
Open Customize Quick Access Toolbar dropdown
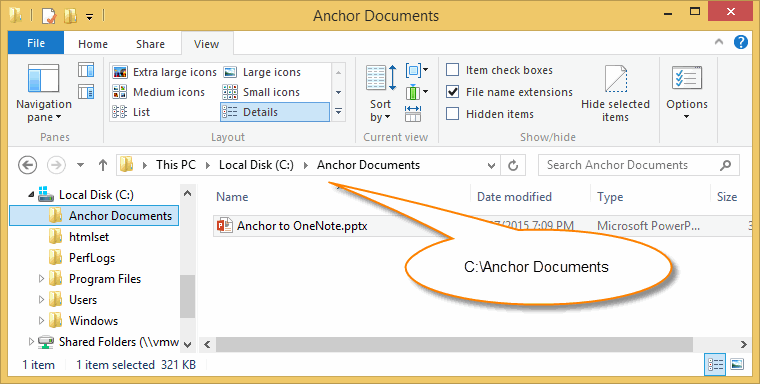[x=90, y=16]
